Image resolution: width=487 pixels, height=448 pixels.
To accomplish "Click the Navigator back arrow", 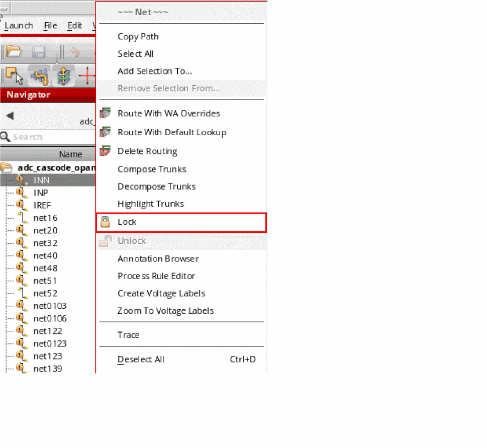I will (x=10, y=116).
